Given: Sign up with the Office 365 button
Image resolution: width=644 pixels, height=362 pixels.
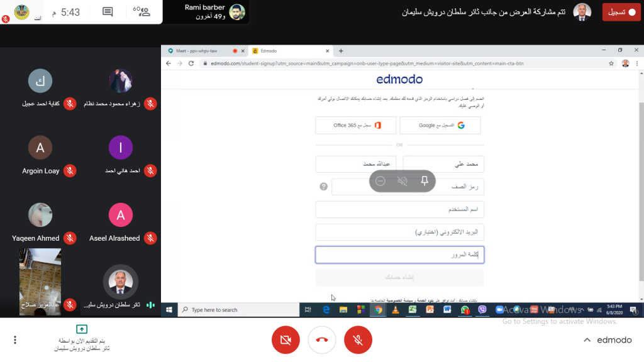Looking at the screenshot, I should point(356,125).
